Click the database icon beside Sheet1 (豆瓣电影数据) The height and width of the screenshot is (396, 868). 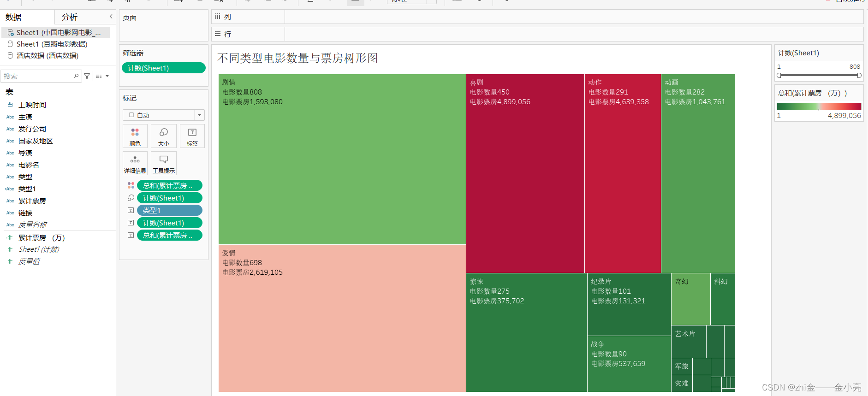pyautogui.click(x=10, y=44)
